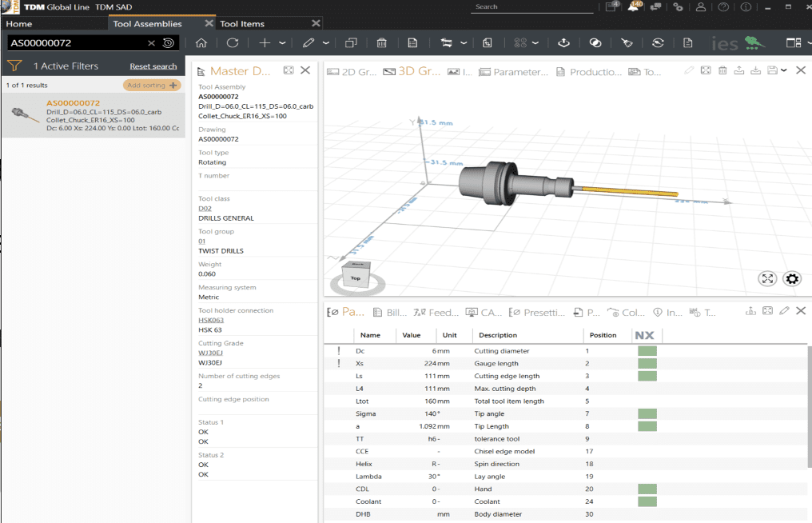This screenshot has height=523, width=812.
Task: Click the copy/duplicate icon in the main toolbar
Action: pos(351,43)
